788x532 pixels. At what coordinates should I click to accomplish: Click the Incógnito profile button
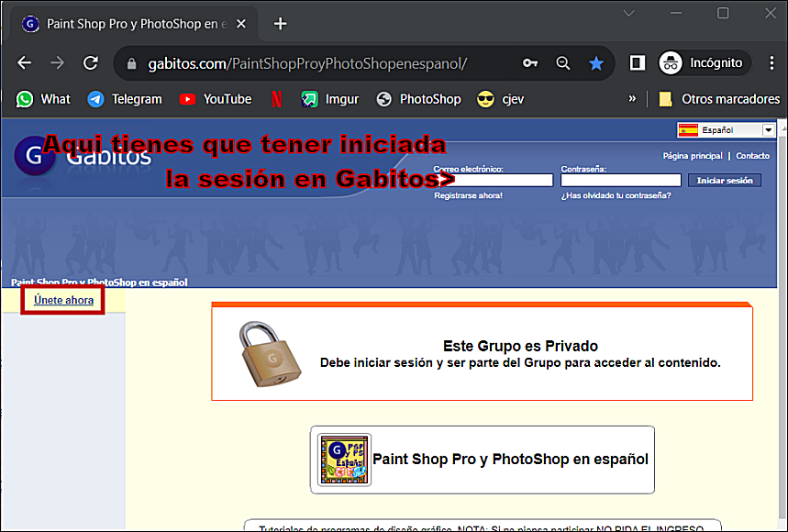click(705, 62)
